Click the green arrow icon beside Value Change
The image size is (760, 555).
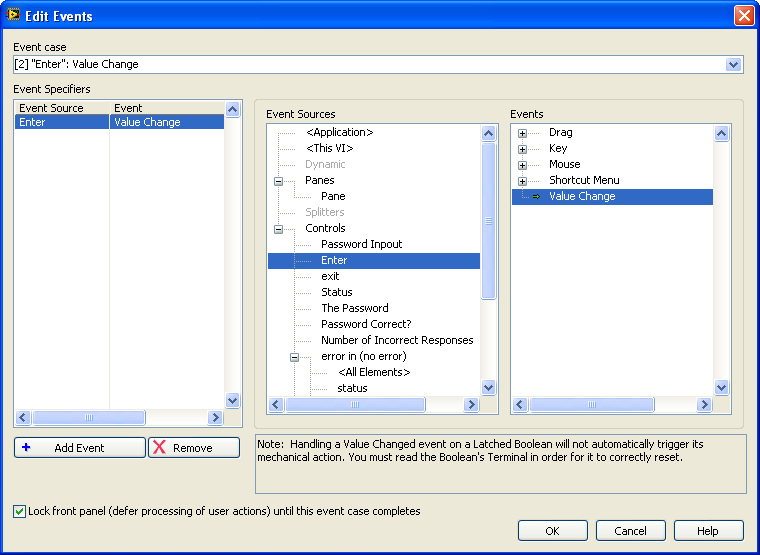[x=537, y=197]
